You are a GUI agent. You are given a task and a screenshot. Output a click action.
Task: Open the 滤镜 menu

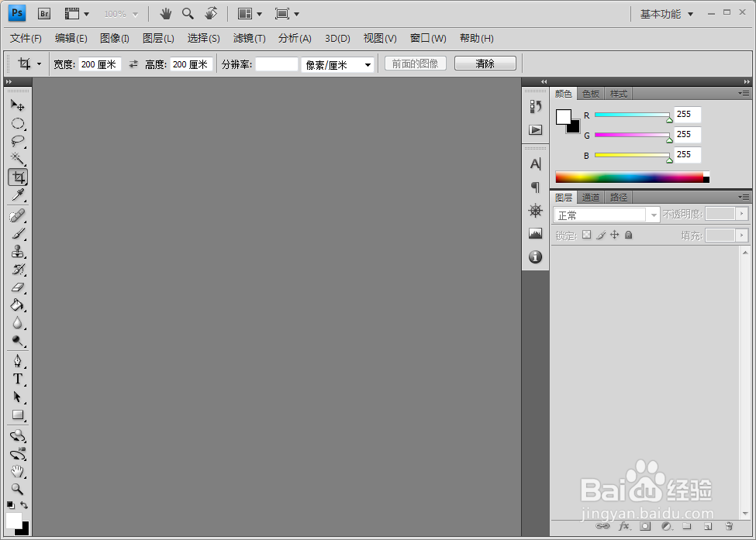[249, 38]
